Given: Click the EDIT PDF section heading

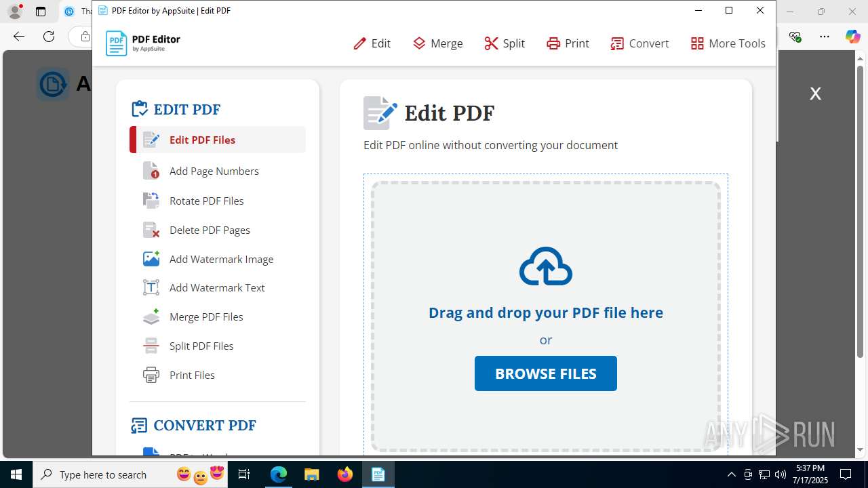Looking at the screenshot, I should click(176, 109).
